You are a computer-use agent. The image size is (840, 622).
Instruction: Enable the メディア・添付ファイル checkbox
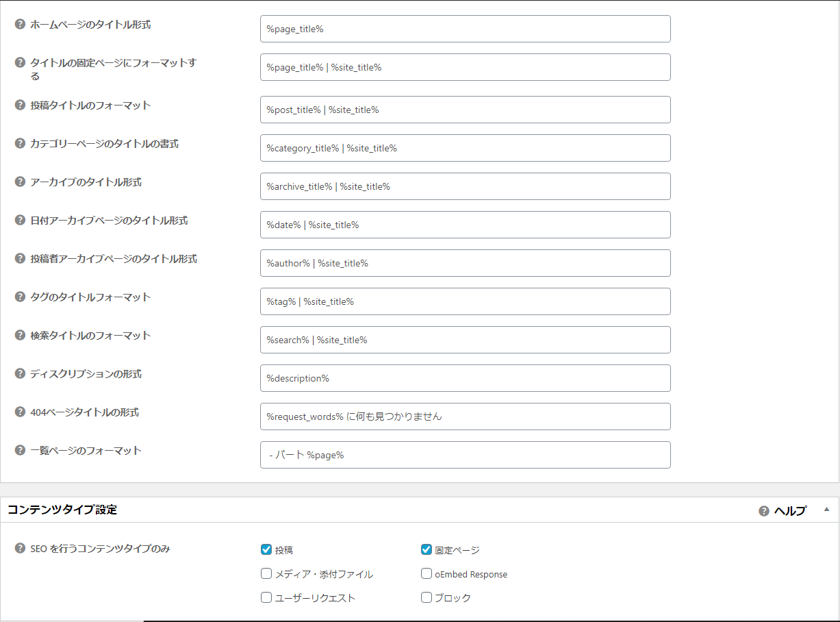tap(266, 574)
